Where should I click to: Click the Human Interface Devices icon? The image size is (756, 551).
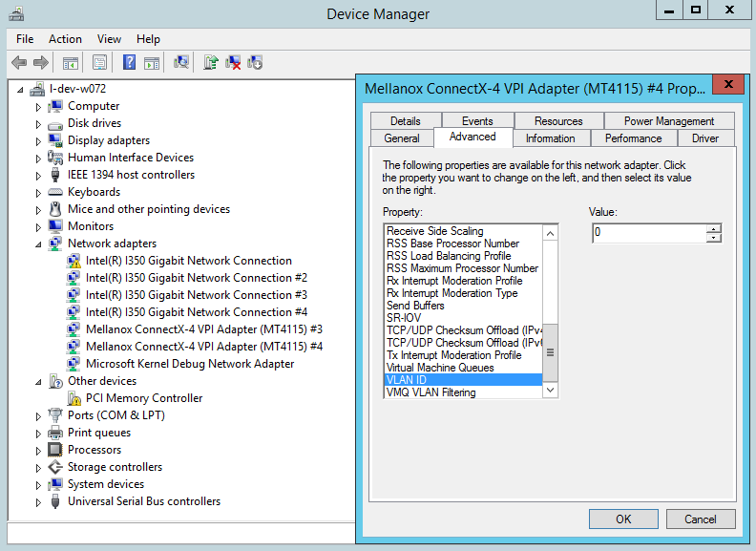(55, 158)
